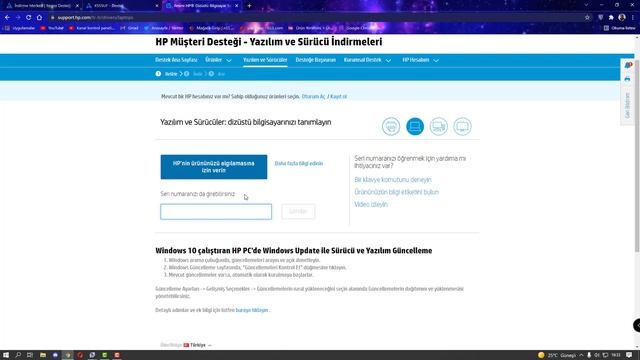Open the Windows Start menu
The height and width of the screenshot is (360, 640).
coord(6,355)
